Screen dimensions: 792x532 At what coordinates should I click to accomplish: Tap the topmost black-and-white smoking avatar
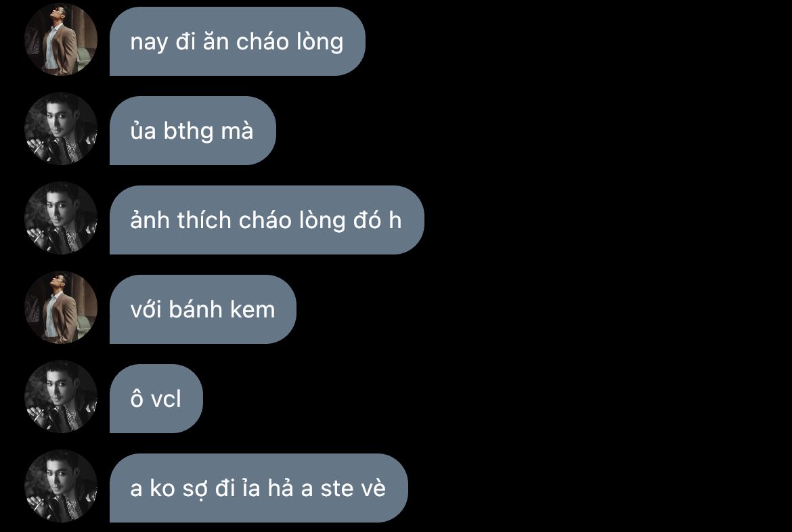click(x=61, y=129)
